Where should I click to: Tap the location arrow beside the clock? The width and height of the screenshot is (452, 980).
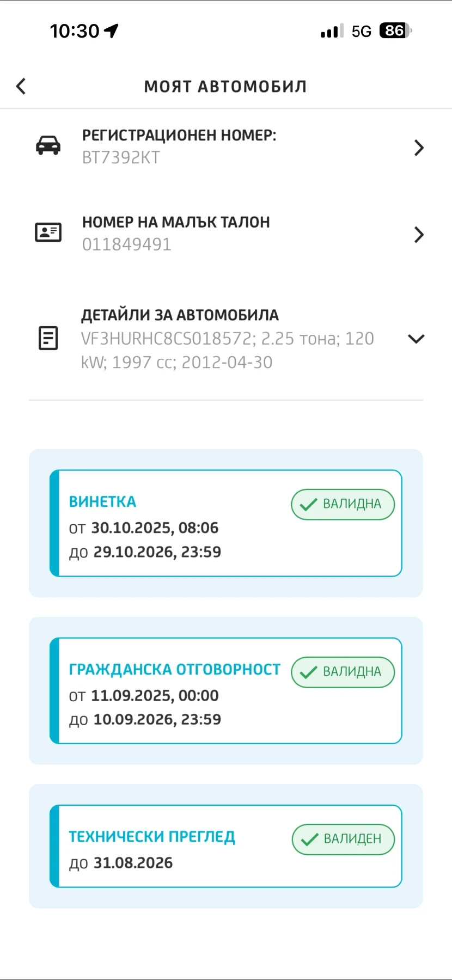(112, 31)
